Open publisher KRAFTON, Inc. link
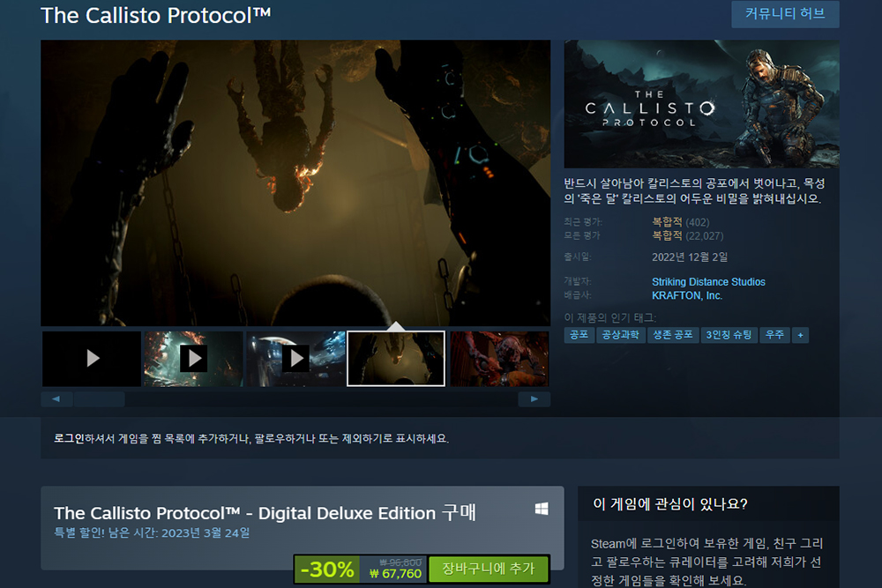This screenshot has width=882, height=588. click(x=687, y=295)
